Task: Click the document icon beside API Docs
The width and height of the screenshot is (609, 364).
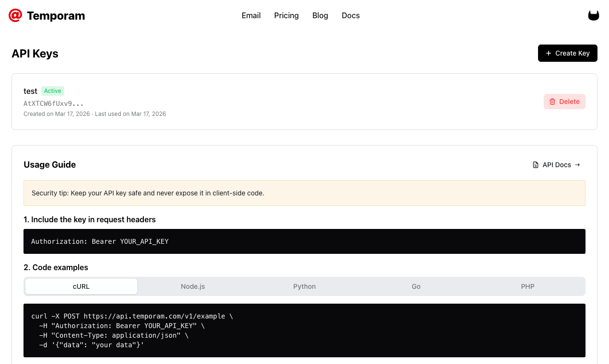Action: coord(535,164)
